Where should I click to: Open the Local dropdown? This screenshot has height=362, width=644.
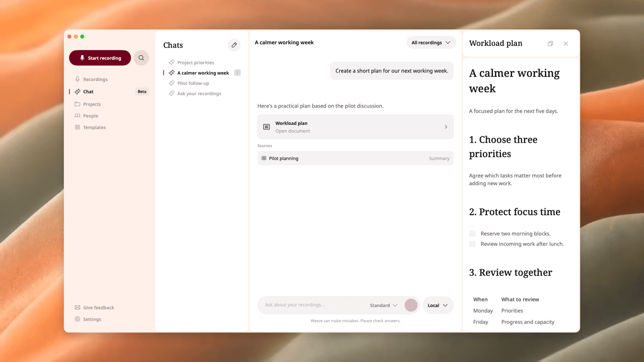438,305
